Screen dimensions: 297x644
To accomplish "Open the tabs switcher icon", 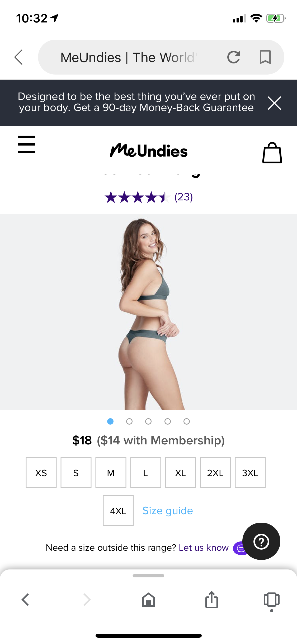I will 272,600.
